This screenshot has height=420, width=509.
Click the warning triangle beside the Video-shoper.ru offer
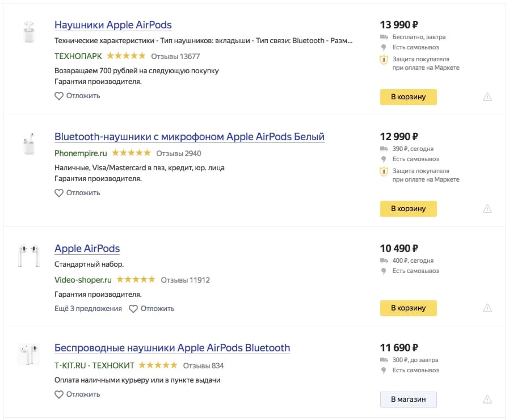[x=487, y=308]
